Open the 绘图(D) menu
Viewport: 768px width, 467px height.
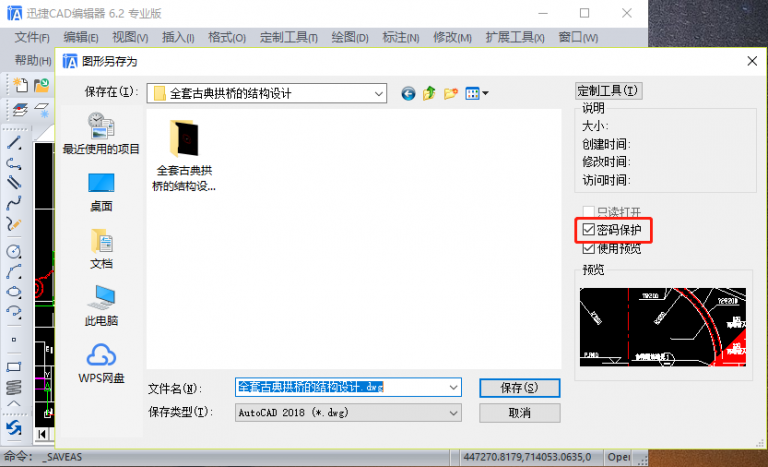point(350,37)
